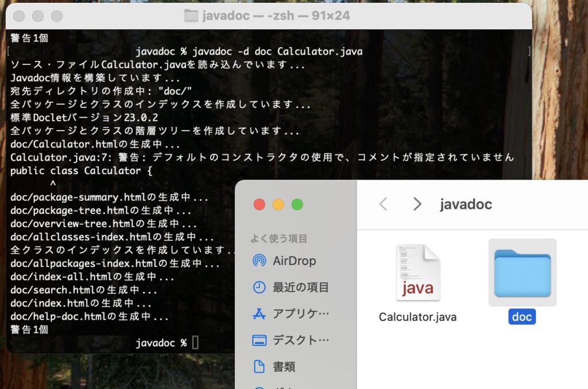Select the doc folder icon in Finder

tap(523, 273)
